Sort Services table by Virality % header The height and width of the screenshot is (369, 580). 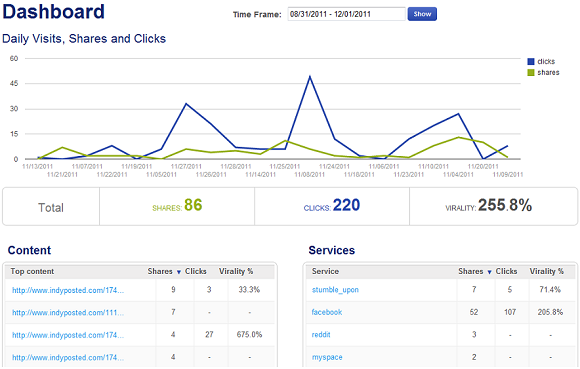click(x=547, y=271)
